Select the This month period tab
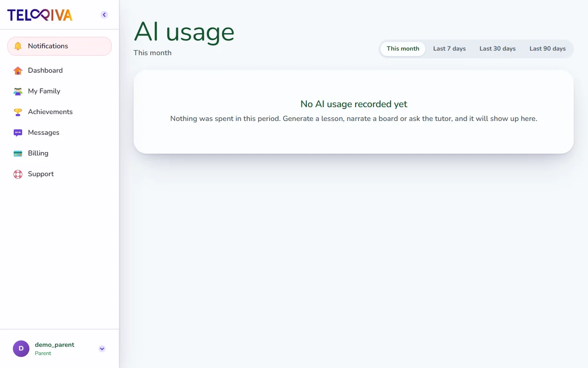Viewport: 588px width, 368px height. 403,49
